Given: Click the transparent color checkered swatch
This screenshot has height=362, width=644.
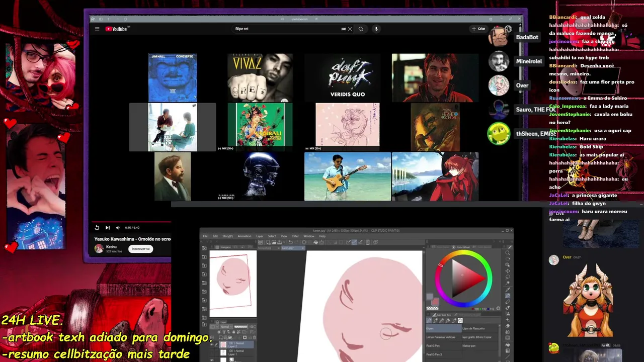Looking at the screenshot, I should (x=432, y=308).
